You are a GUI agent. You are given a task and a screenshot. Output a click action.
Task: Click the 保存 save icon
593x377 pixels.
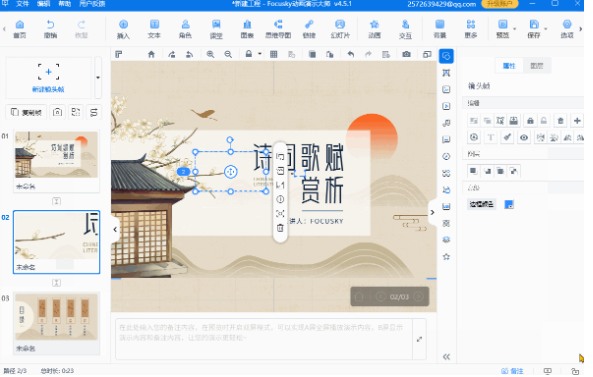pyautogui.click(x=534, y=29)
